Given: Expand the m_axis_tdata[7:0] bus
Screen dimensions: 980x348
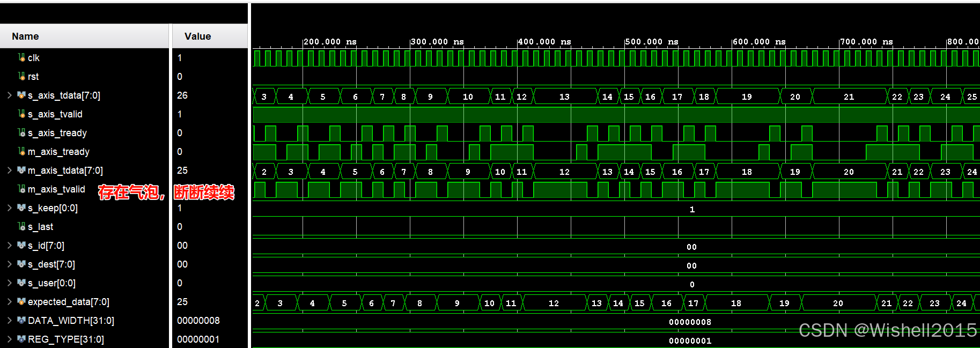Looking at the screenshot, I should (x=9, y=171).
